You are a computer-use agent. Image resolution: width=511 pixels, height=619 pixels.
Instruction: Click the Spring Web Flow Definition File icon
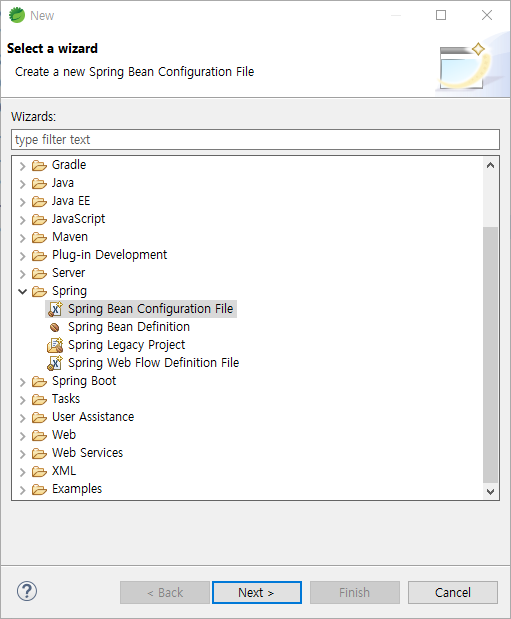pos(55,363)
